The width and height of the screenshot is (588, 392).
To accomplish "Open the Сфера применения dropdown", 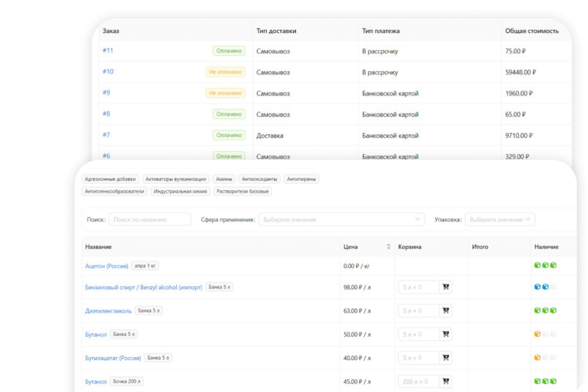I will pos(341,220).
